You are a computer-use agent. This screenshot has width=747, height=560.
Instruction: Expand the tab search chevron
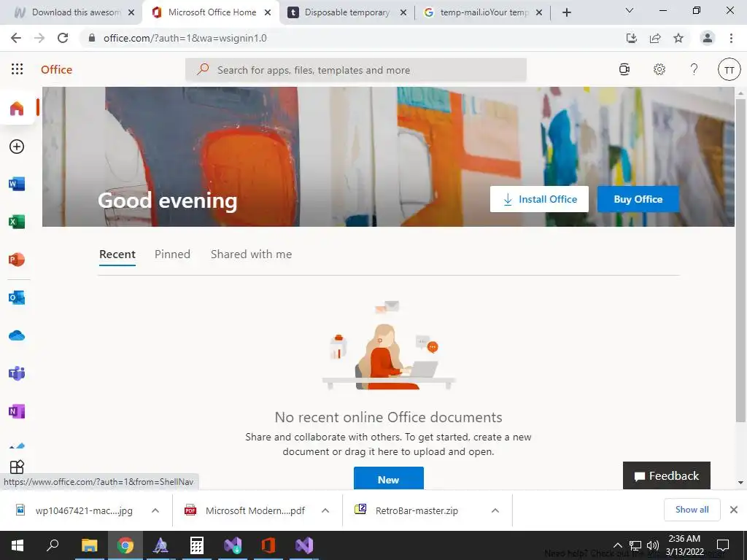point(630,10)
